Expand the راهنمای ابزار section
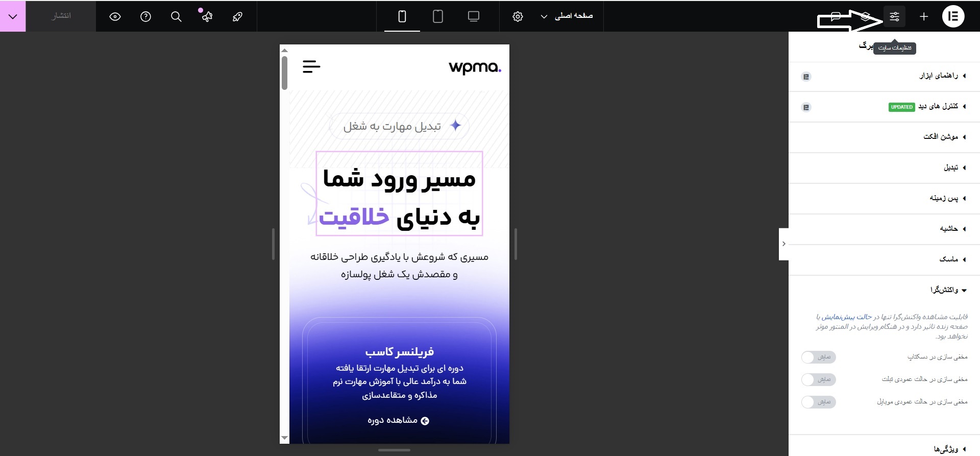This screenshot has height=456, width=980. pos(884,77)
